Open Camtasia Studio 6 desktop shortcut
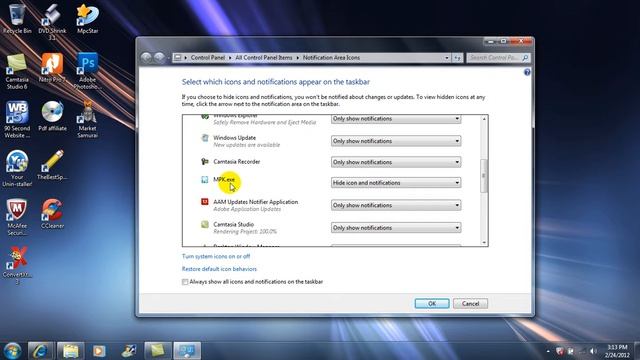The width and height of the screenshot is (640, 360). [17, 71]
